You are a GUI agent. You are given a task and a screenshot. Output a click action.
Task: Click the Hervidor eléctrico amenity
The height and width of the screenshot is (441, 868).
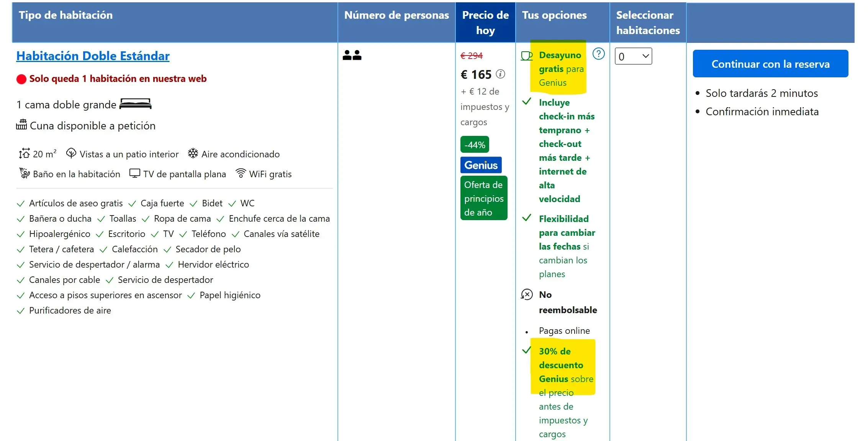[x=213, y=265]
